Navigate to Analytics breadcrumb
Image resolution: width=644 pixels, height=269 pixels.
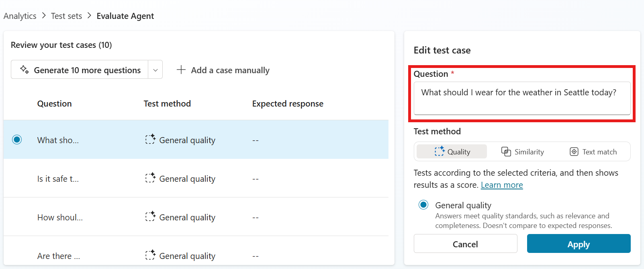[x=20, y=16]
